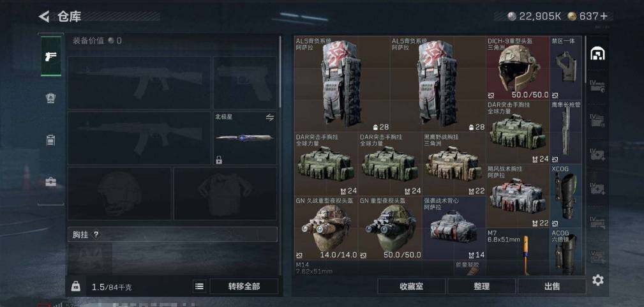Click the 出售 button
Screen dimensions: 644x307
point(552,287)
